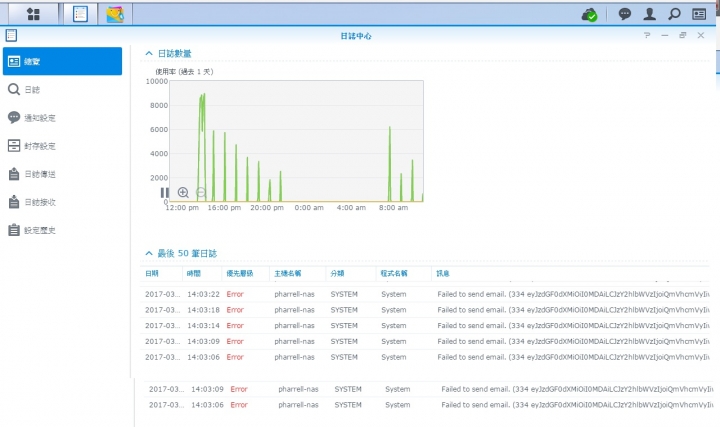Open the widgets panel icon

pos(699,14)
